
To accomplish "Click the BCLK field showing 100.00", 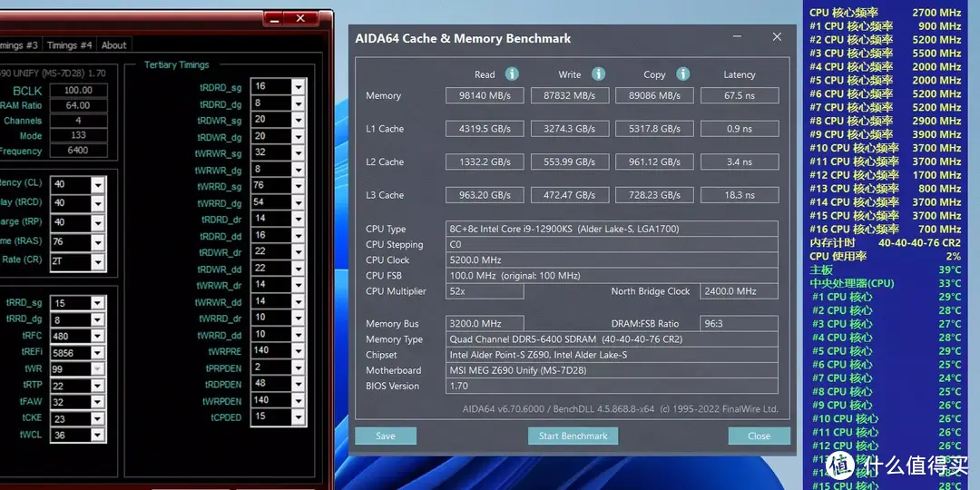I will coord(78,91).
